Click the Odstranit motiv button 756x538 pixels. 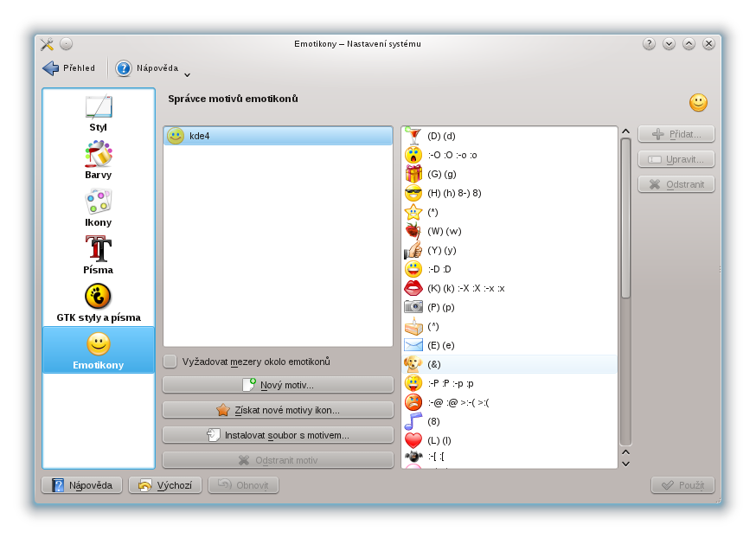click(279, 460)
